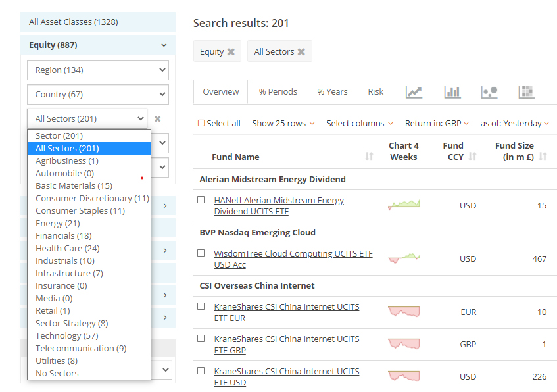
Task: Open the KraneShares CSI China Internet ETF GBP link
Action: 286,345
